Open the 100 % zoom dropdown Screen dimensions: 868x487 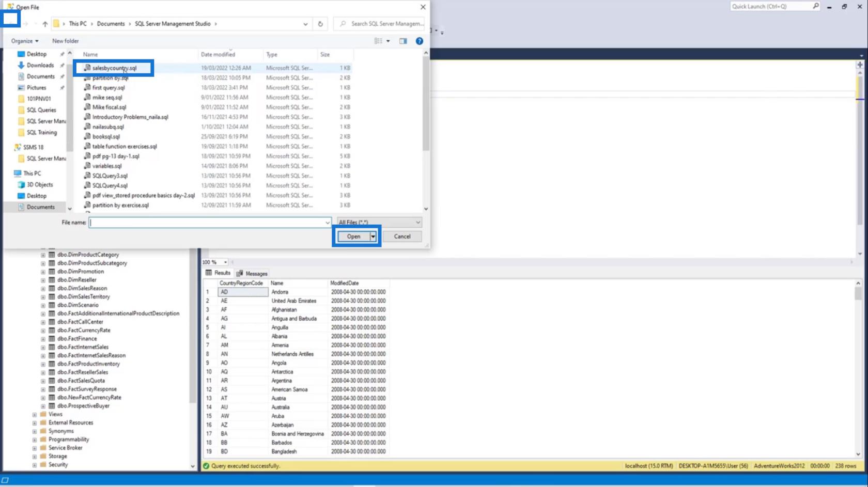point(225,262)
